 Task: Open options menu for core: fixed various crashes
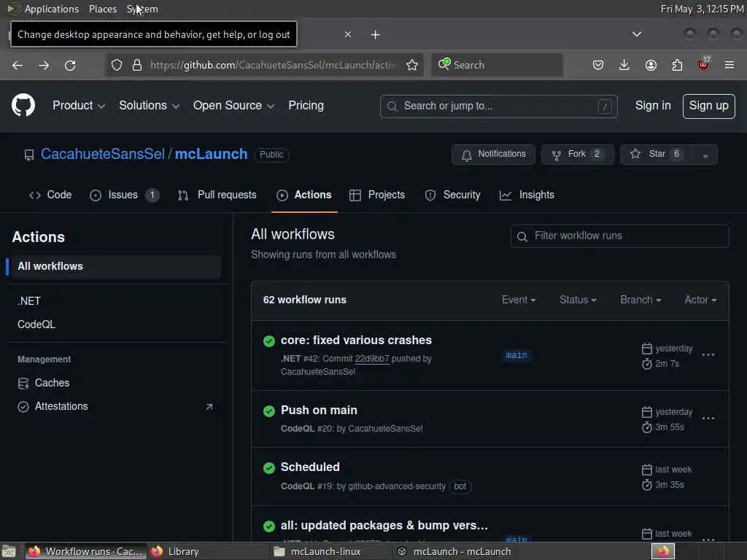[708, 355]
